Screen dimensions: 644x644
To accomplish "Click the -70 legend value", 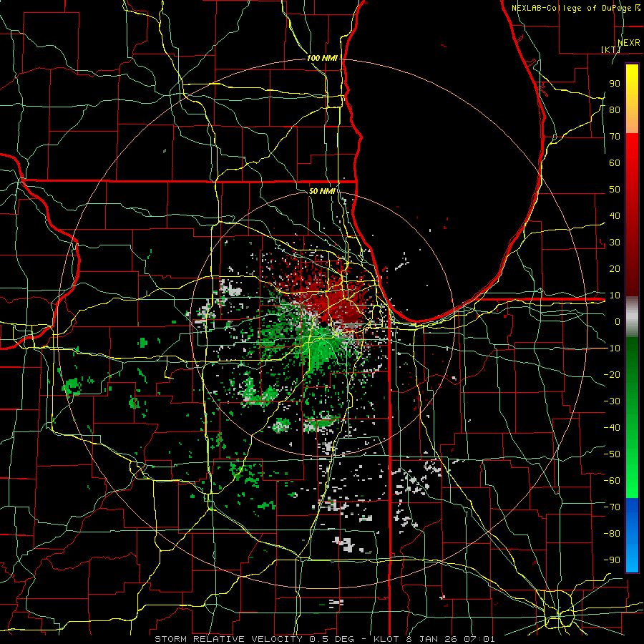I will (612, 507).
